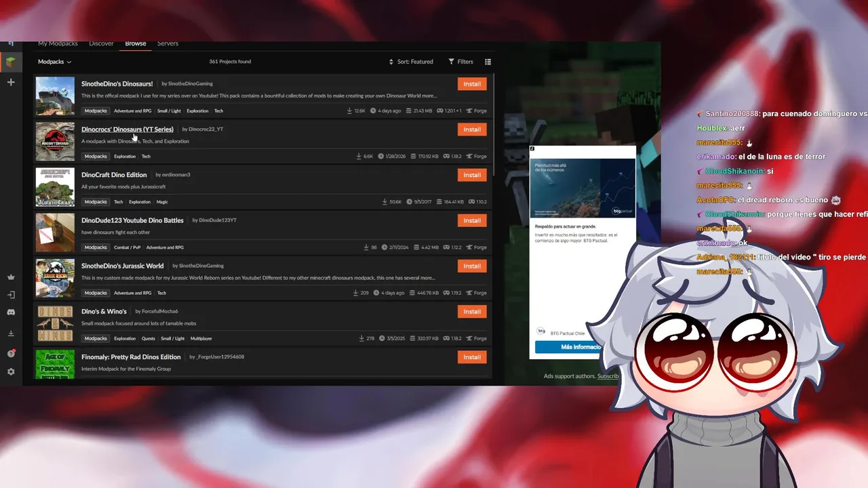
Task: Click Combat / PvP tag on Dino Battles
Action: click(127, 247)
